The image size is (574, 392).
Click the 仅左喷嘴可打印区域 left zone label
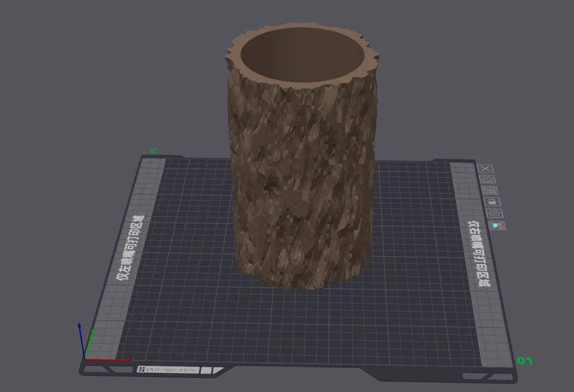pos(130,248)
